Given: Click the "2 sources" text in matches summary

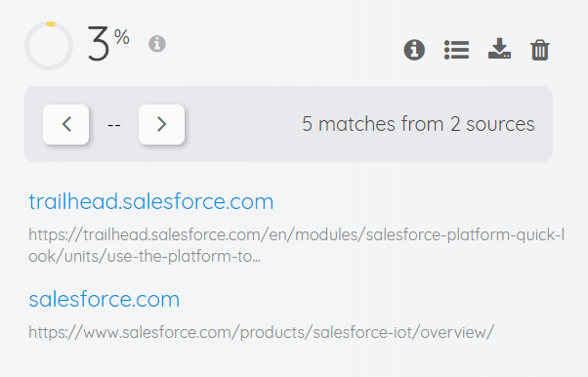Looking at the screenshot, I should (x=492, y=124).
